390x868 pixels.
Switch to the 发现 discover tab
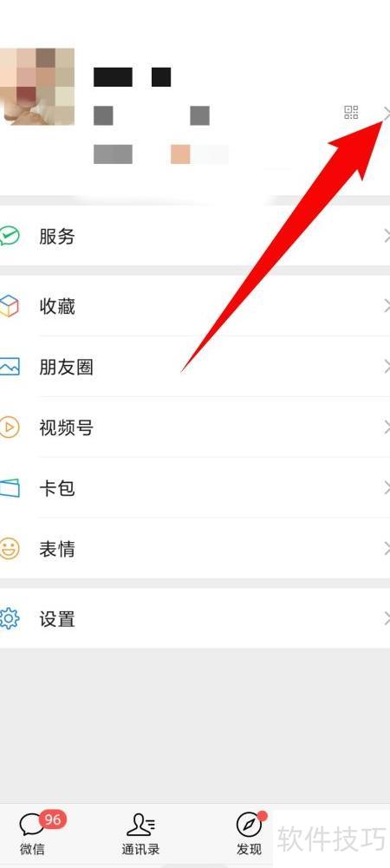(x=249, y=834)
